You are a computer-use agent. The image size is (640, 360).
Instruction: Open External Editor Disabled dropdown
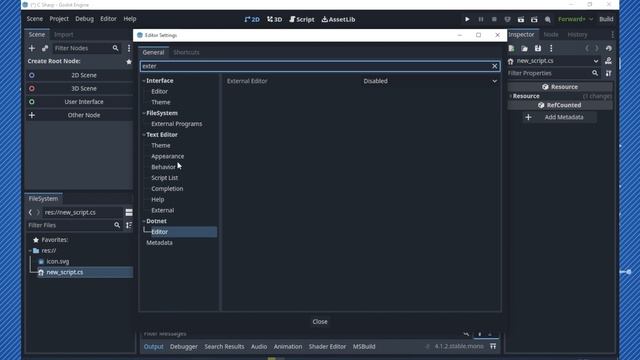click(430, 81)
